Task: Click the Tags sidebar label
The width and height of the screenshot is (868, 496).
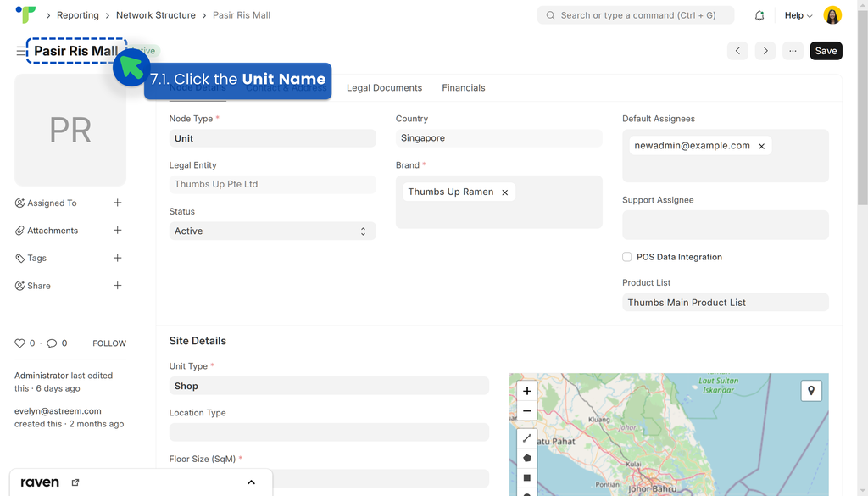Action: 36,258
